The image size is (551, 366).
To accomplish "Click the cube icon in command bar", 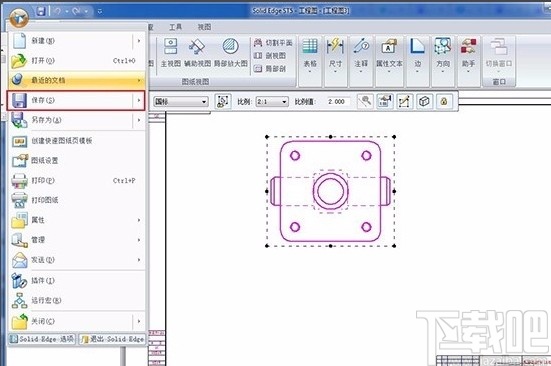I will tap(424, 102).
